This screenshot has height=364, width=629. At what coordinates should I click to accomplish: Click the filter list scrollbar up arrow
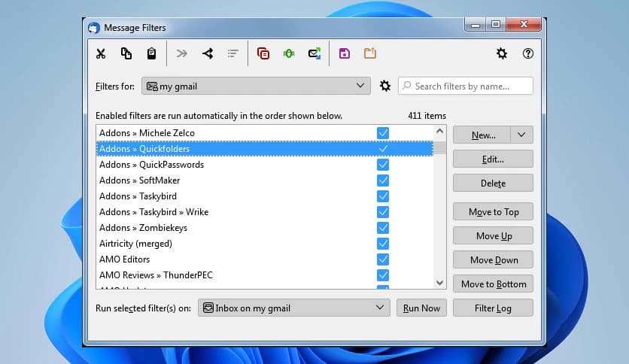pos(439,131)
